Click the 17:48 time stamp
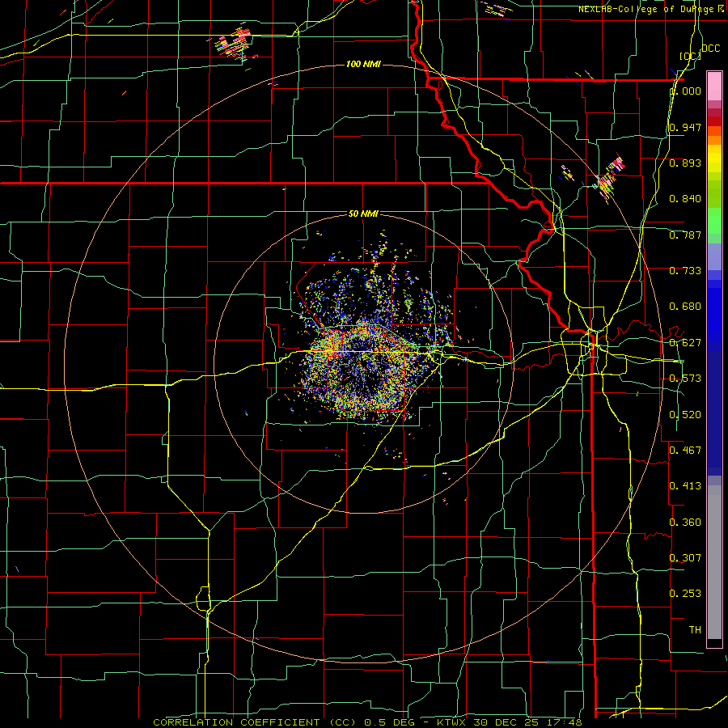 pyautogui.click(x=564, y=722)
